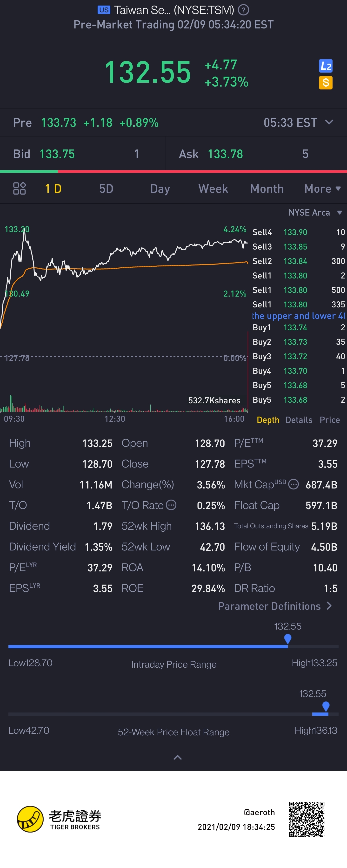347x868 pixels.
Task: Tap the blue 'the upper and lower' notice
Action: pos(299,316)
